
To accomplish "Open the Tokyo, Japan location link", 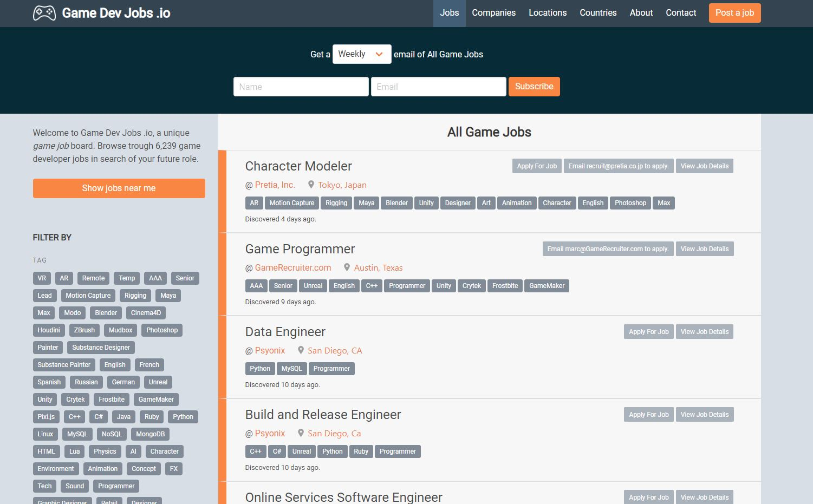I will [x=342, y=185].
